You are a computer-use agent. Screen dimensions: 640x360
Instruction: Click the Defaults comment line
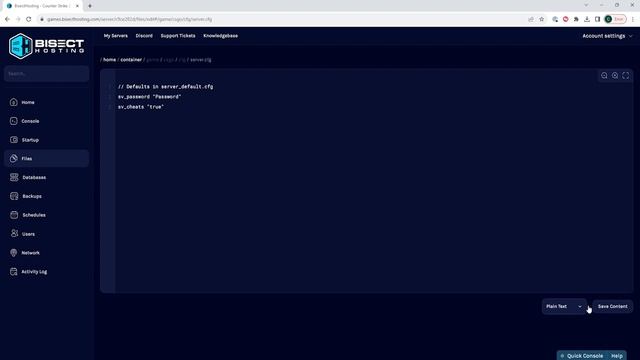pyautogui.click(x=165, y=87)
